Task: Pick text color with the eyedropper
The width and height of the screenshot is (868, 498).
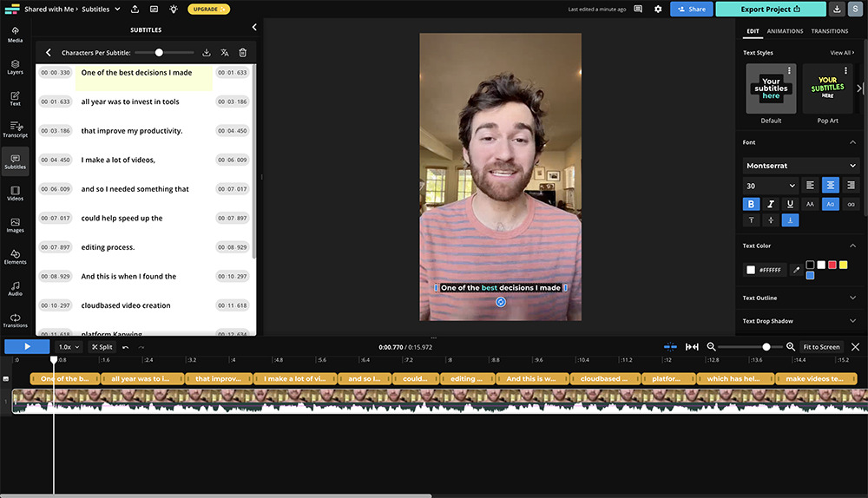Action: [796, 270]
